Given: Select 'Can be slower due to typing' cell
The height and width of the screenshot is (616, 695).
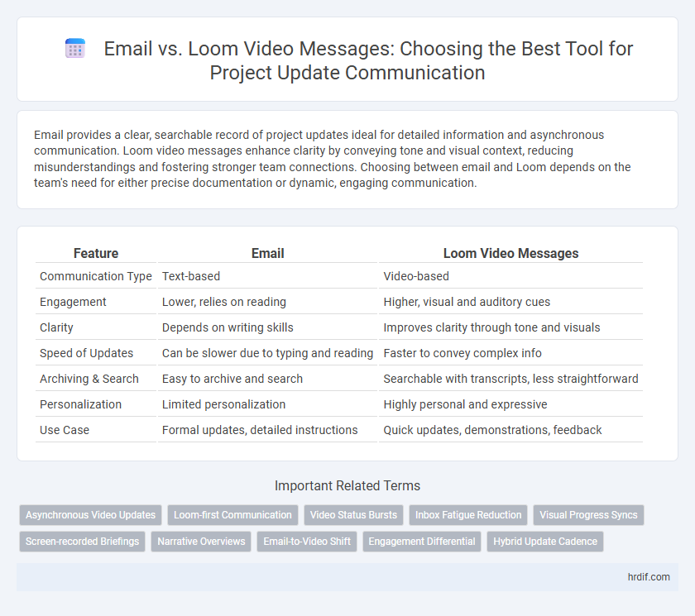Looking at the screenshot, I should 268,353.
